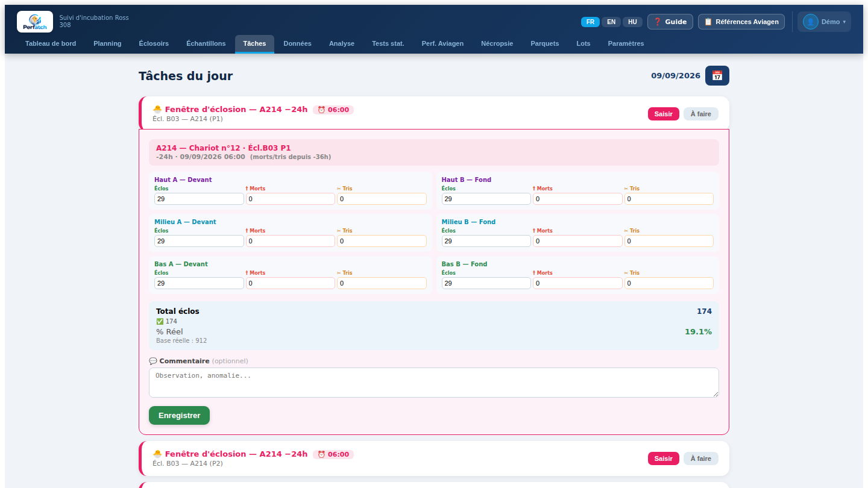
Task: Go to Tableau de bord tab
Action: point(51,43)
